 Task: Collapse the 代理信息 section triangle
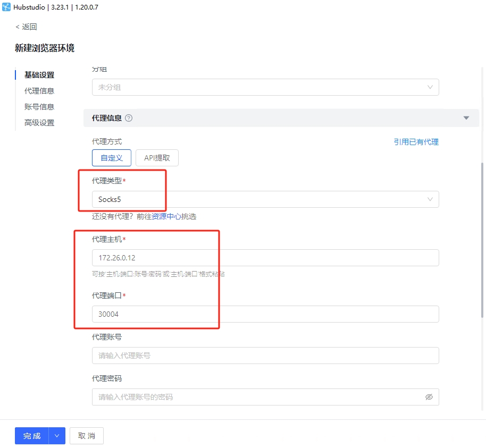point(466,118)
